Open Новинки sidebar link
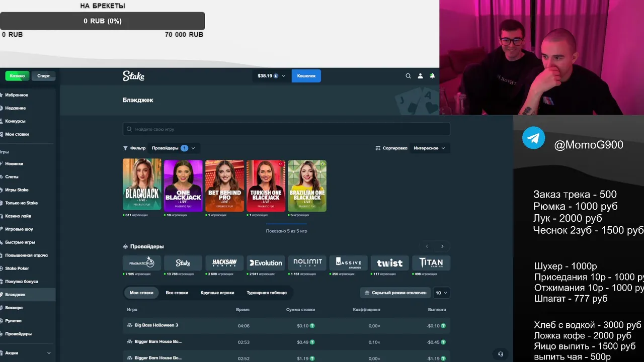The height and width of the screenshot is (362, 644). 28,164
